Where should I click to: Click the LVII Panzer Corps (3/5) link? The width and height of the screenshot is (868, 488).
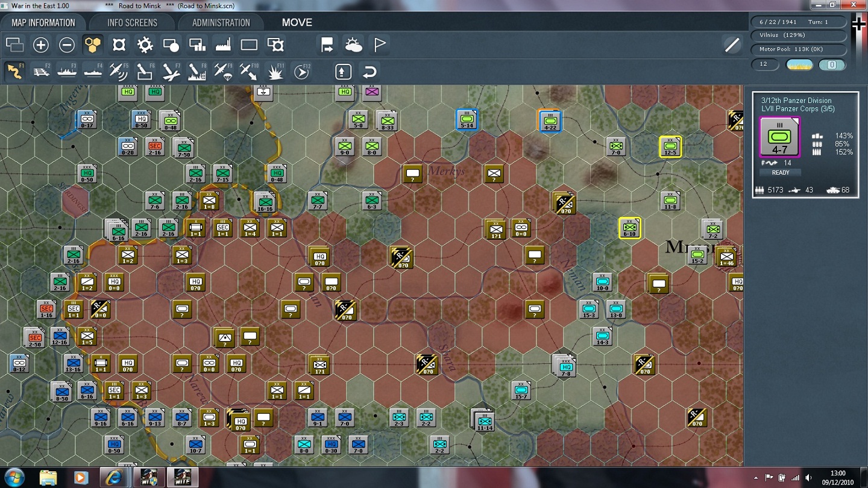tap(798, 109)
